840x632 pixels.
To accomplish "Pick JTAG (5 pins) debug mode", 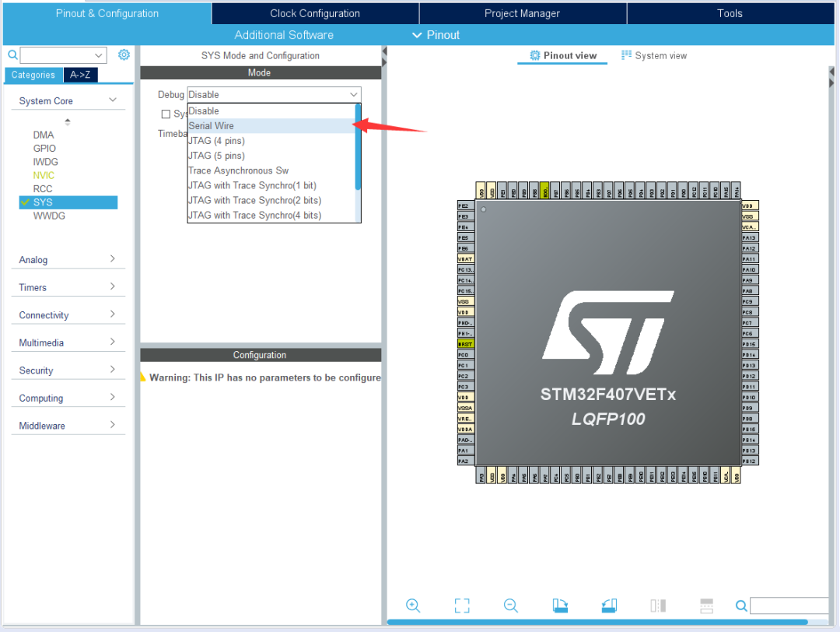I will point(271,156).
